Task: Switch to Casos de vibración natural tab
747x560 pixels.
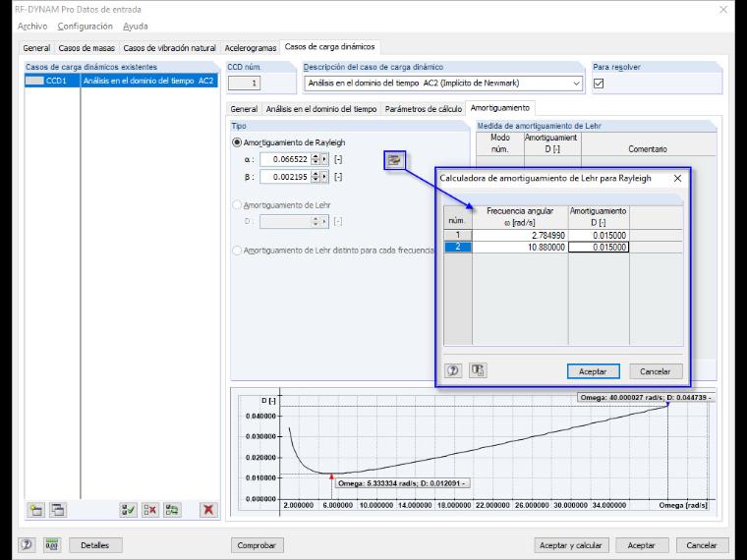Action: tap(170, 48)
